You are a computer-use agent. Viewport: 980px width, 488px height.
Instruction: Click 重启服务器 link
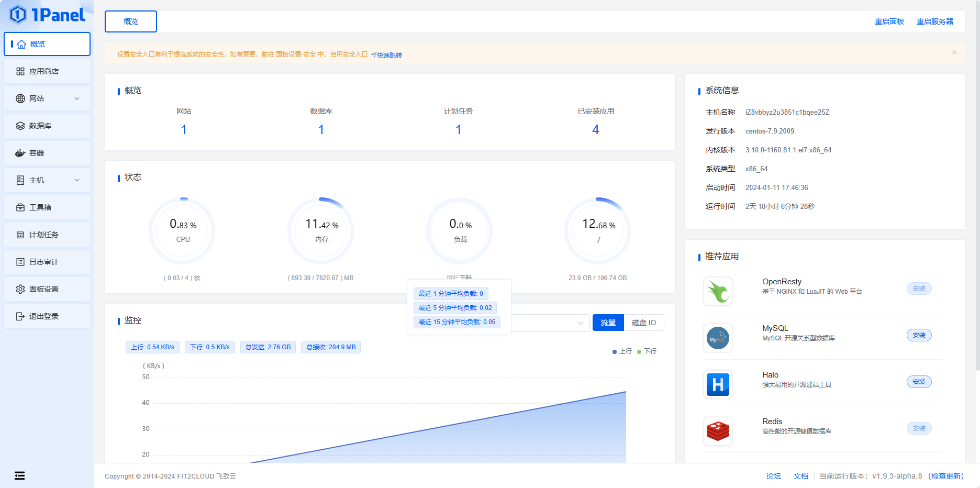coord(935,21)
